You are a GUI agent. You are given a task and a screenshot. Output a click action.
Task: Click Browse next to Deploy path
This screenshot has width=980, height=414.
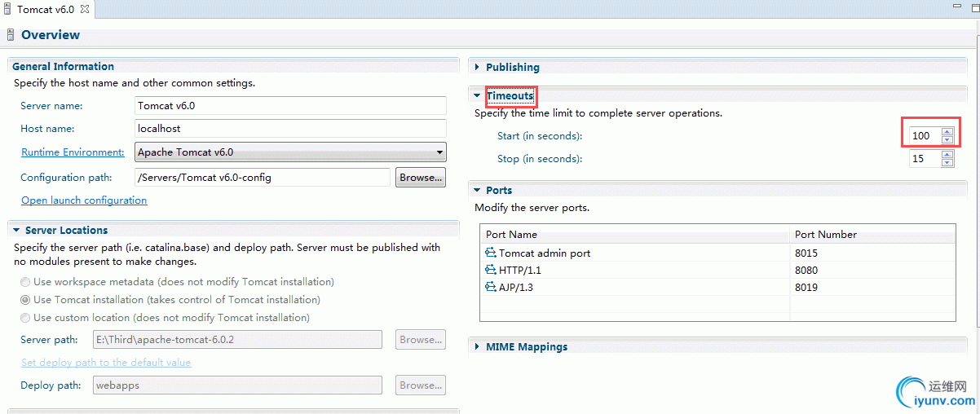421,385
